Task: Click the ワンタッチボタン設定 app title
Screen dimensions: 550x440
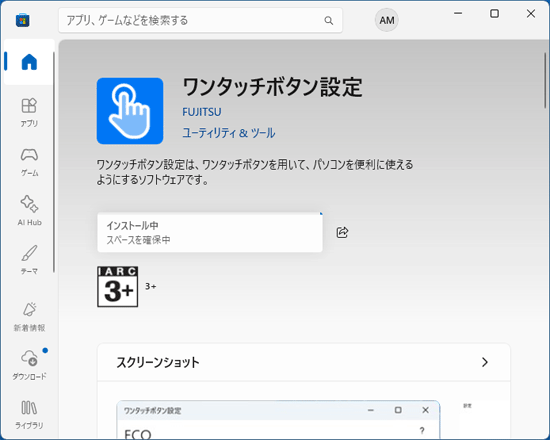Action: click(x=273, y=87)
